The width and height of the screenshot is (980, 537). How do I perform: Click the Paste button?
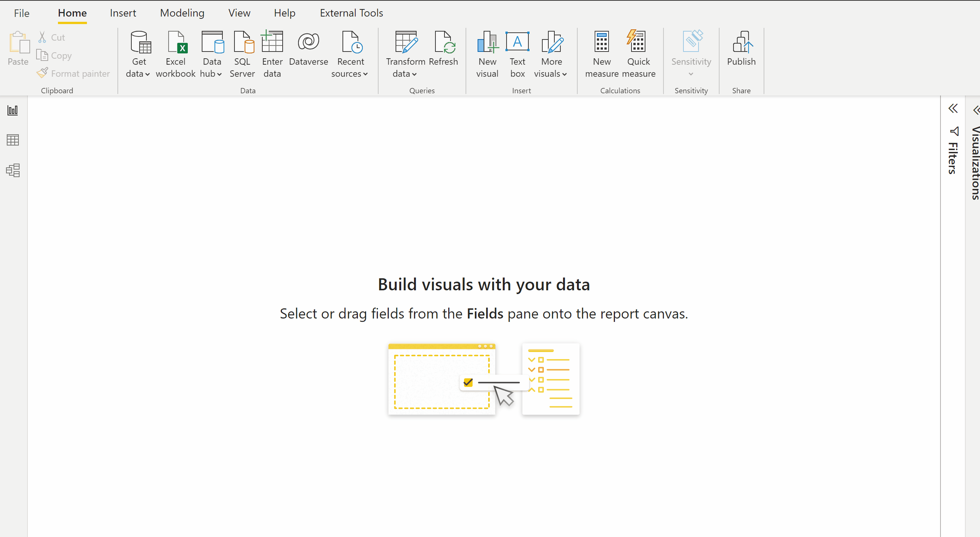[18, 49]
